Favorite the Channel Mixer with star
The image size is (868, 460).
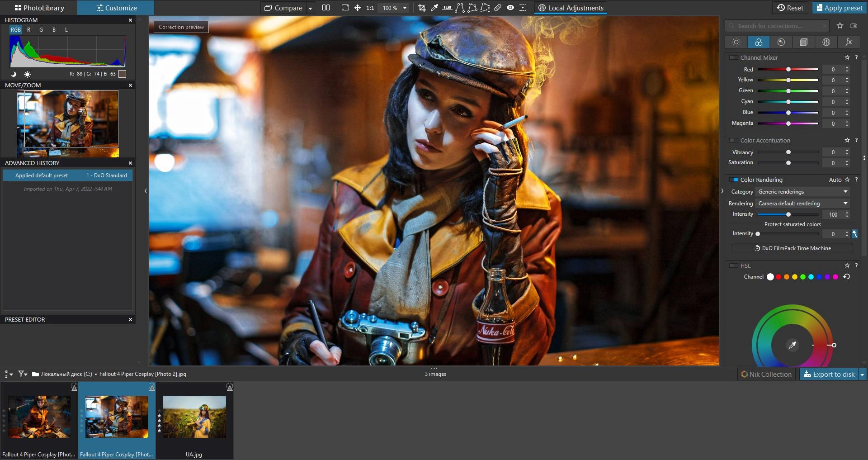(847, 57)
